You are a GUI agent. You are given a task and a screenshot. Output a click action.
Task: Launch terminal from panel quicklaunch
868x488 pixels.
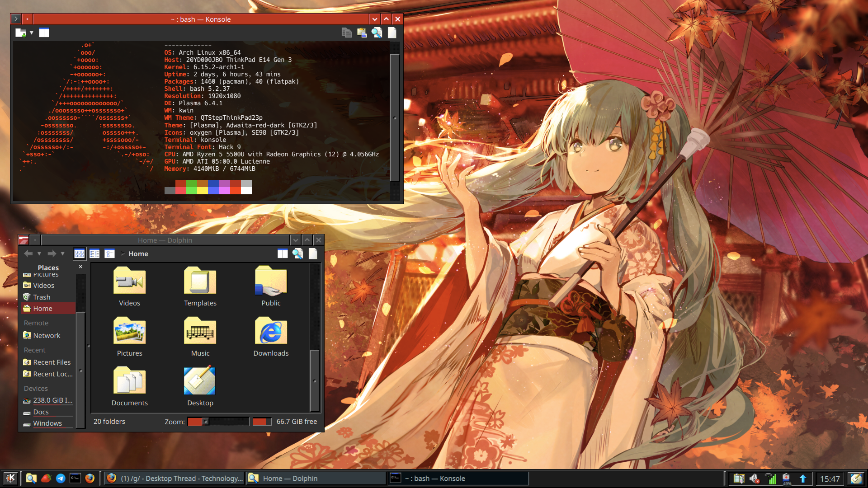click(x=75, y=478)
